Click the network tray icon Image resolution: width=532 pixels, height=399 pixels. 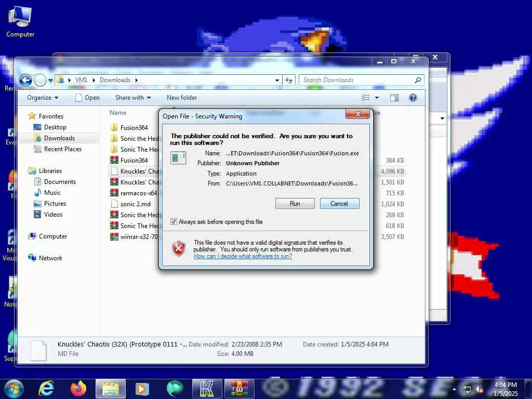point(467,390)
